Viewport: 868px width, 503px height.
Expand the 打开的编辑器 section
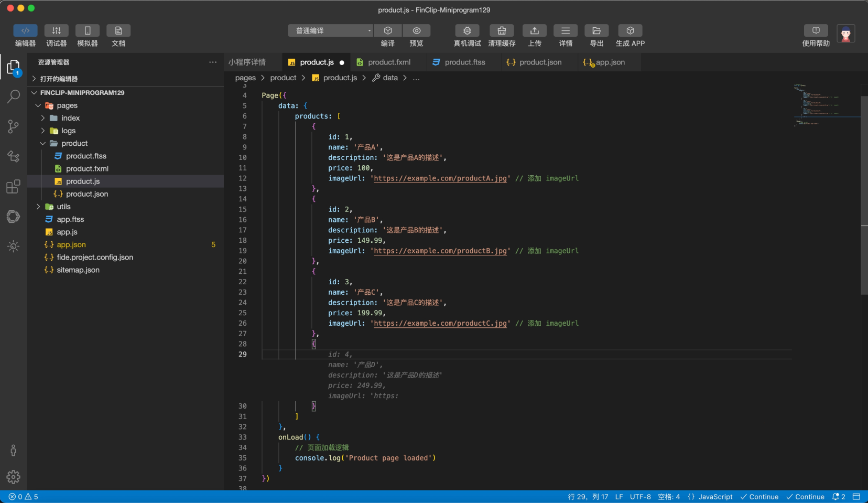point(59,79)
